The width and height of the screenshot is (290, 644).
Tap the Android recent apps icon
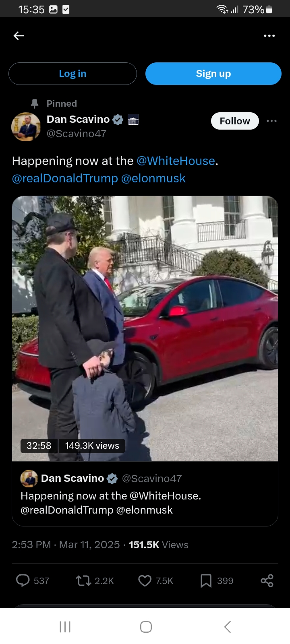(65, 627)
